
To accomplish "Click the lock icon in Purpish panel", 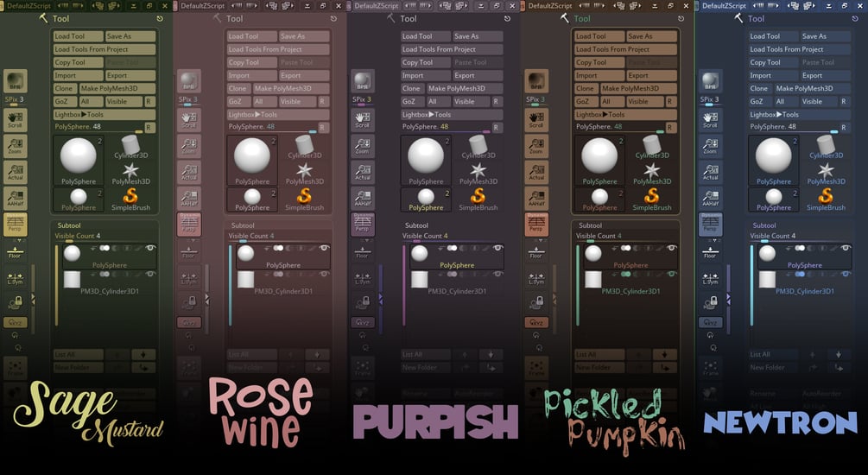I will [x=363, y=301].
